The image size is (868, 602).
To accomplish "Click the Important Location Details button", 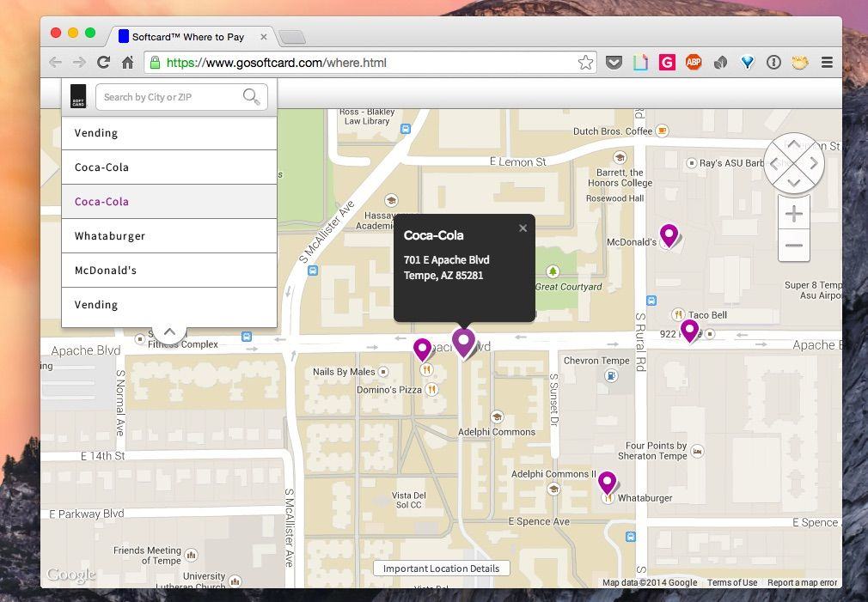I will tap(442, 569).
